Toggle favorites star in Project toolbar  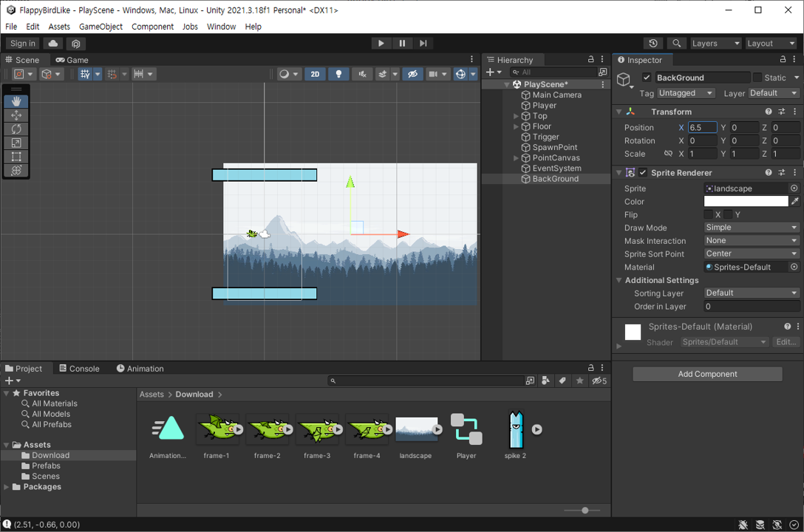tap(579, 381)
